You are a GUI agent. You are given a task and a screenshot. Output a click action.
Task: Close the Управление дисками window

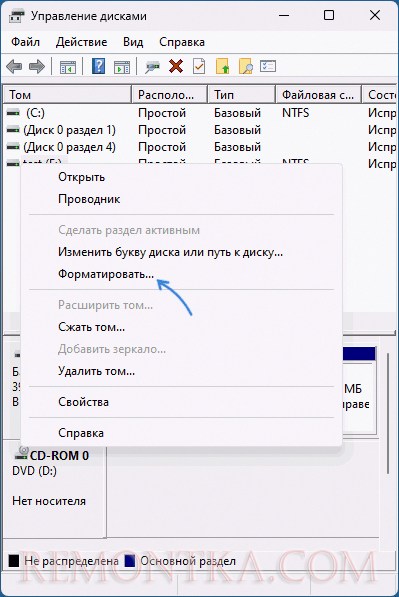375,15
